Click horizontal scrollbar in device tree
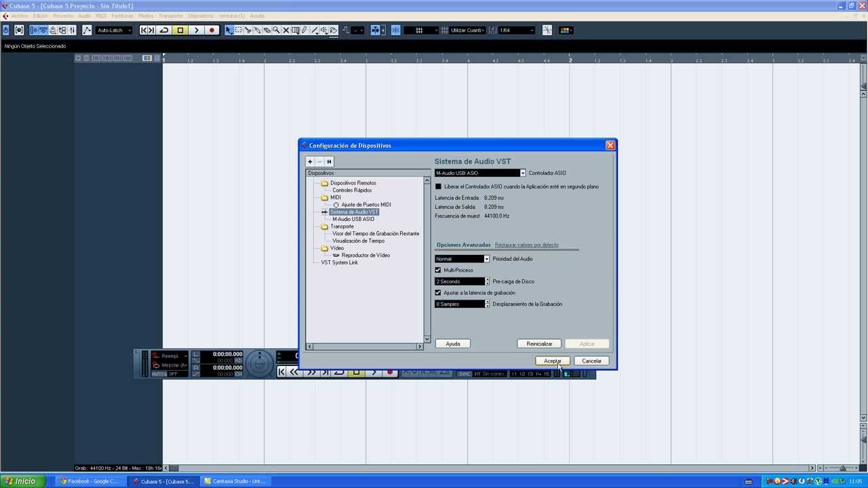Screen dimensions: 868x488 pos(365,346)
